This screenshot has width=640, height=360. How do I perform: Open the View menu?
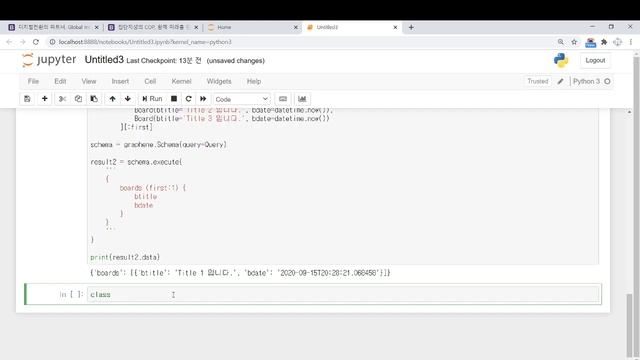coord(89,81)
